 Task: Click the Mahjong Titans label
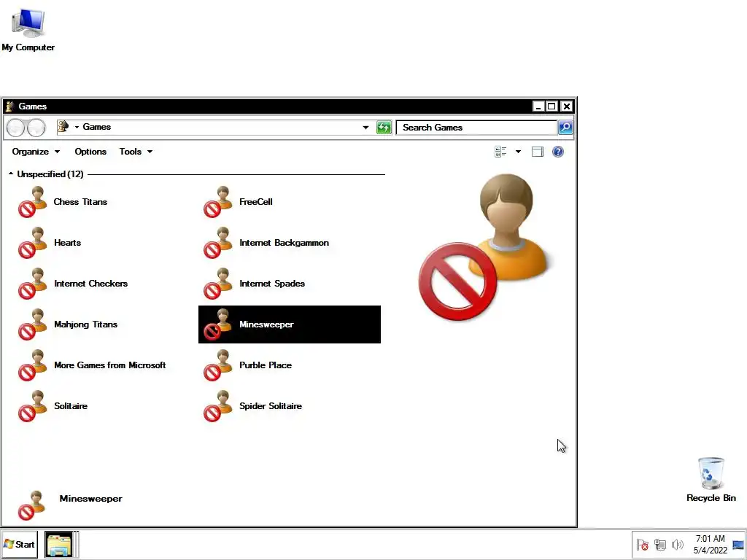(x=86, y=324)
